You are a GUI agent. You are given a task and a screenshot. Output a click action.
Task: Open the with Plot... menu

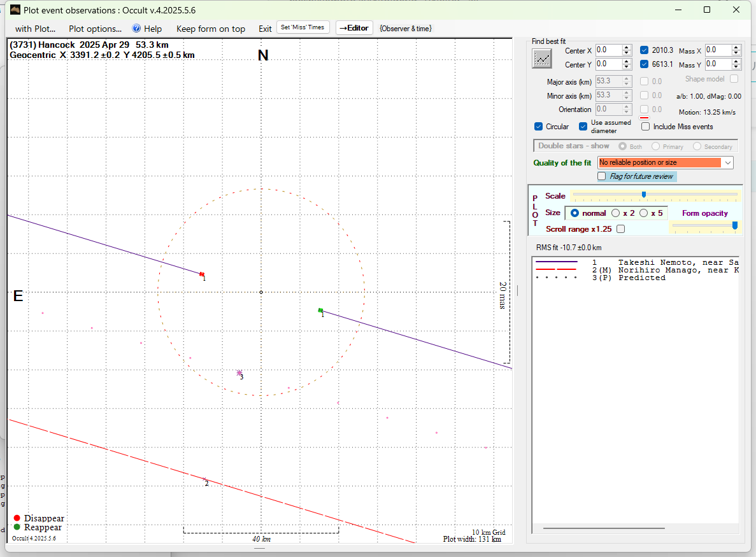click(x=35, y=29)
